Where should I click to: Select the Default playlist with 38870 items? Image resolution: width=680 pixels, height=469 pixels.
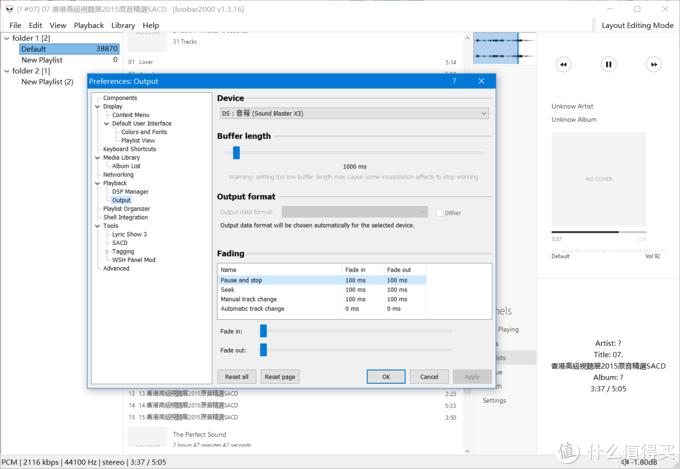coord(69,49)
